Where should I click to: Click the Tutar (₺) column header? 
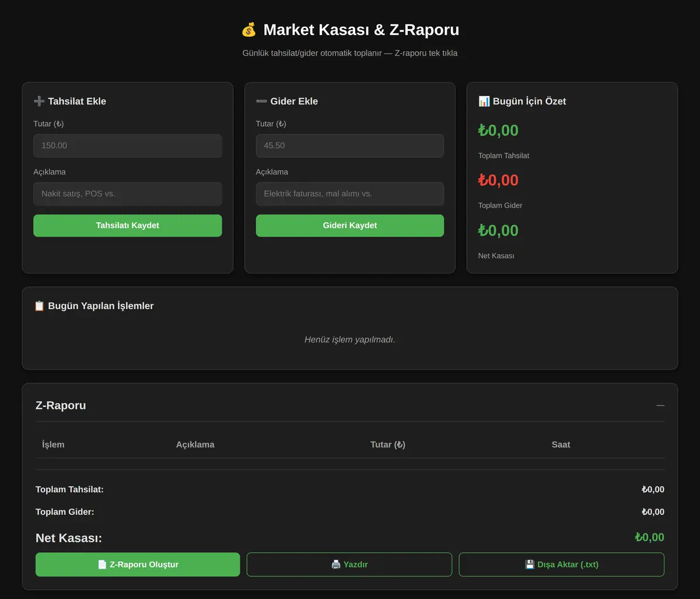pos(388,444)
